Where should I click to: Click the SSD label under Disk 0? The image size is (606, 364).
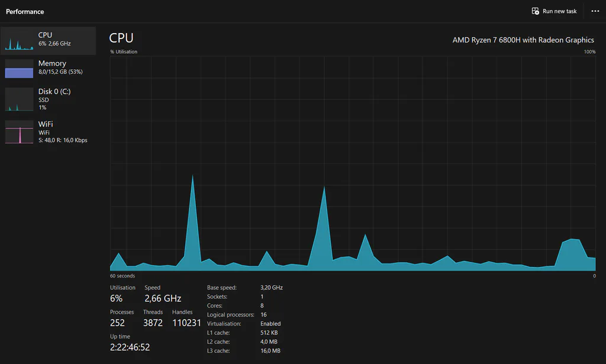44,100
